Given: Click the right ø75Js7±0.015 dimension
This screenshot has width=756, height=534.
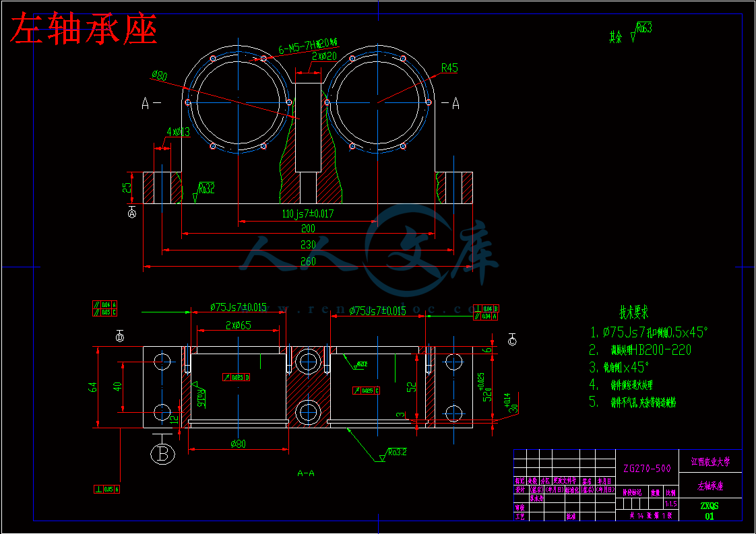Looking at the screenshot, I should click(x=377, y=311).
